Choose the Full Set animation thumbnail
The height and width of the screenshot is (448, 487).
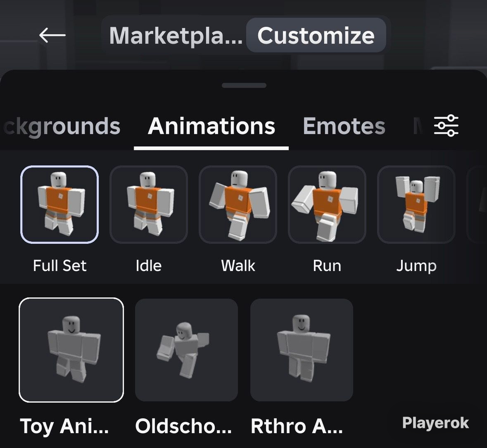[x=60, y=204]
